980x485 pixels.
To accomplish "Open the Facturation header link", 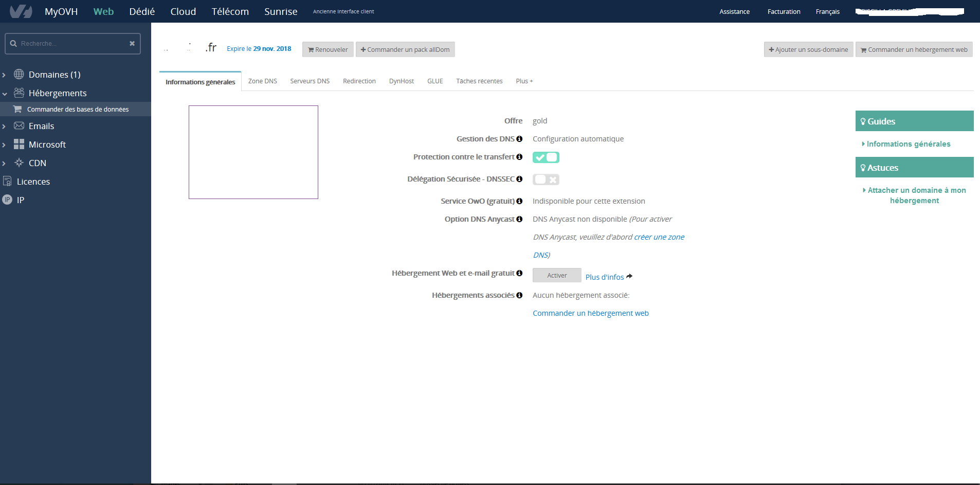I will coord(784,11).
